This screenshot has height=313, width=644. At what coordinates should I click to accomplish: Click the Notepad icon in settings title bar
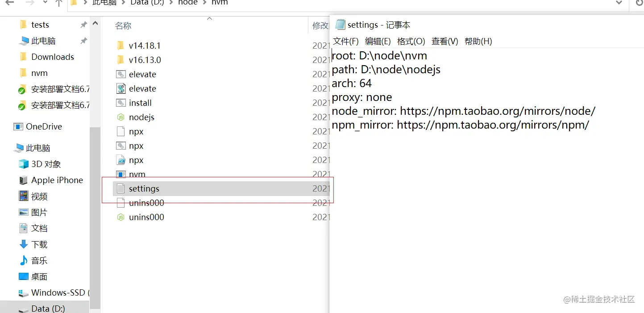340,25
